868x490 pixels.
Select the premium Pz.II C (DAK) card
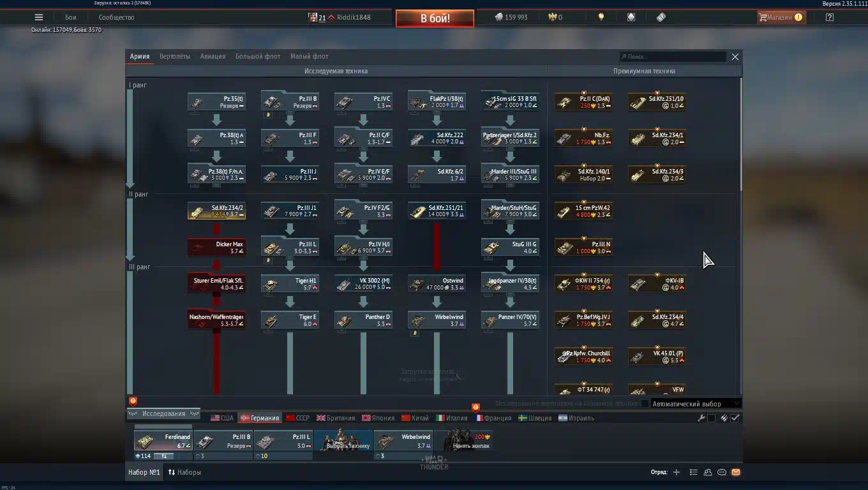coord(584,102)
